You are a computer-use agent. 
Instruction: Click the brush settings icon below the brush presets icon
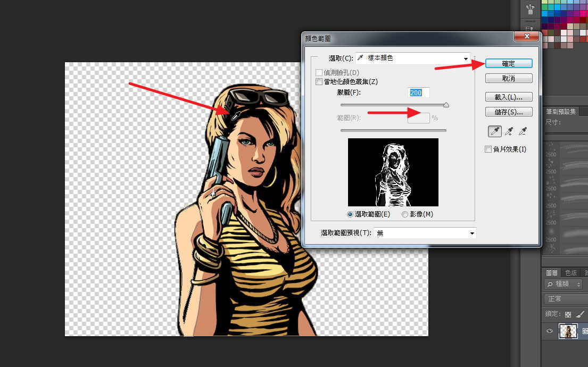click(530, 28)
